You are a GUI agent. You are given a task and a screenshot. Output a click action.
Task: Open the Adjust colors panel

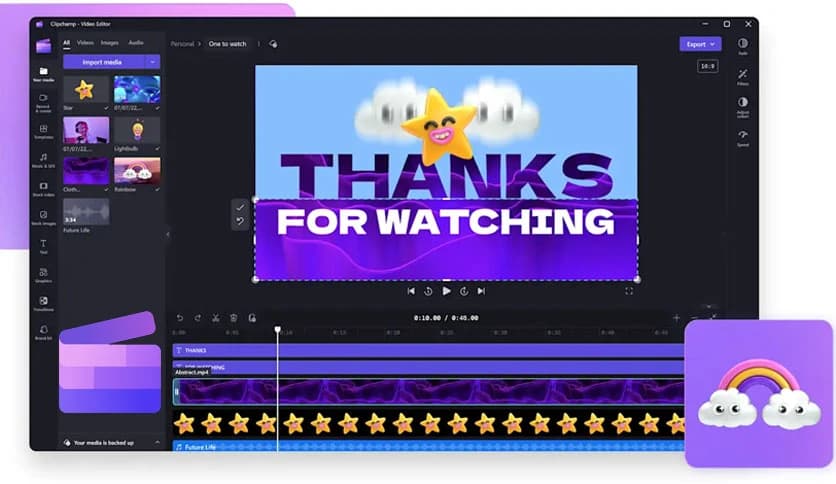click(743, 107)
